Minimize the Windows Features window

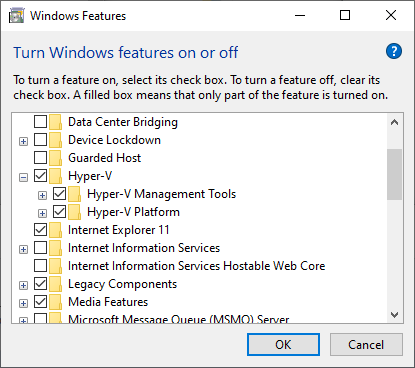pos(300,15)
